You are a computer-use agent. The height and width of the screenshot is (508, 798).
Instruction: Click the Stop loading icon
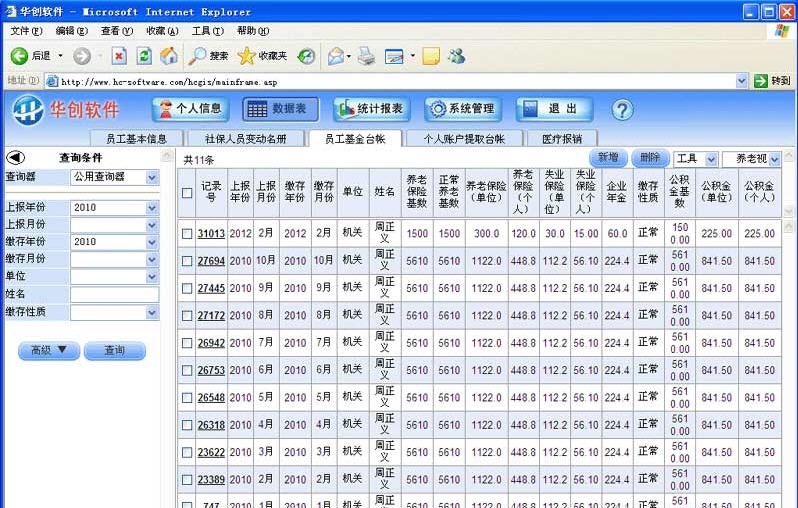click(119, 55)
